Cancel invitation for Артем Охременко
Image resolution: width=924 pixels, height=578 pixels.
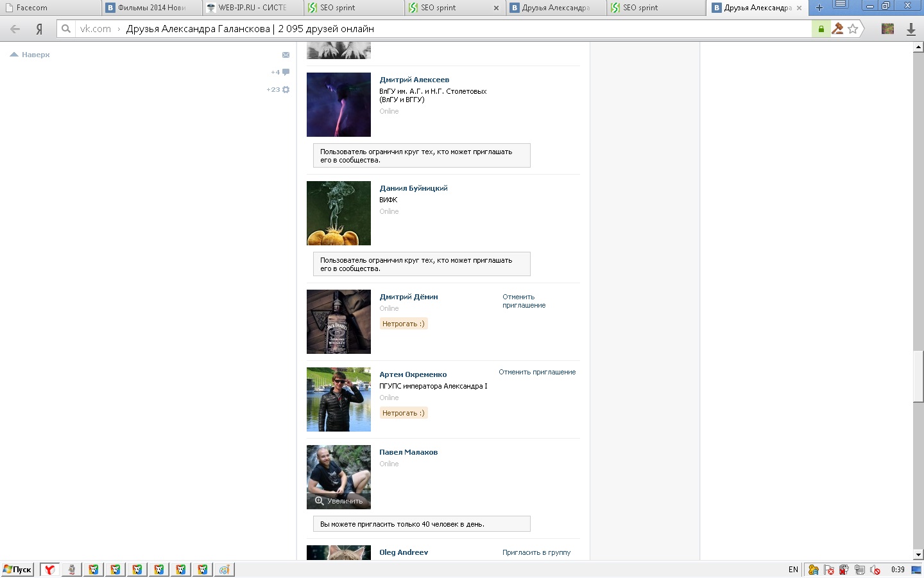pyautogui.click(x=537, y=372)
